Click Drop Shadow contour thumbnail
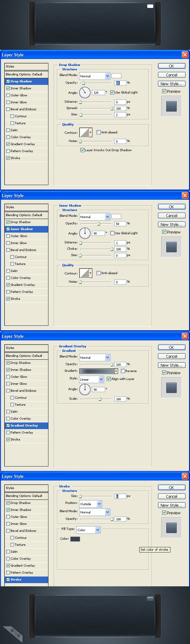 coord(84,132)
